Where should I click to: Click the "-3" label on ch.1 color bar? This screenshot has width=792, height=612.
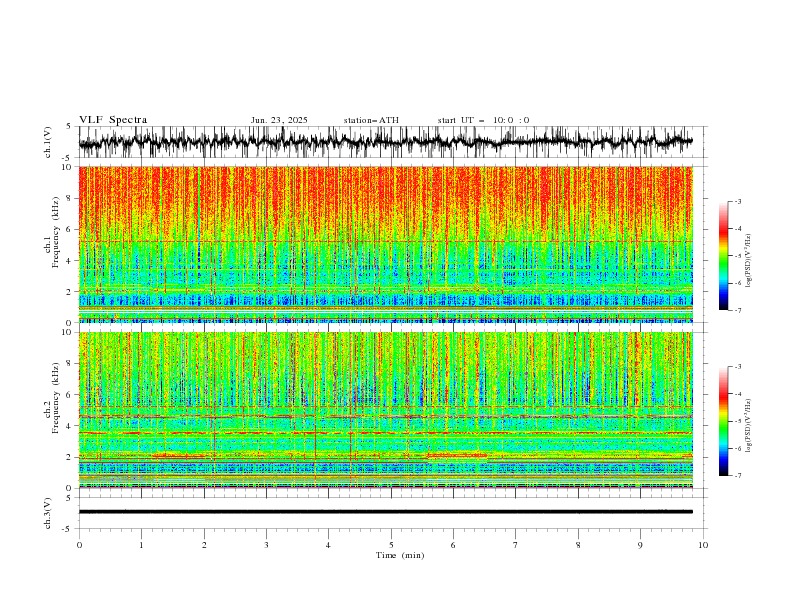point(737,201)
